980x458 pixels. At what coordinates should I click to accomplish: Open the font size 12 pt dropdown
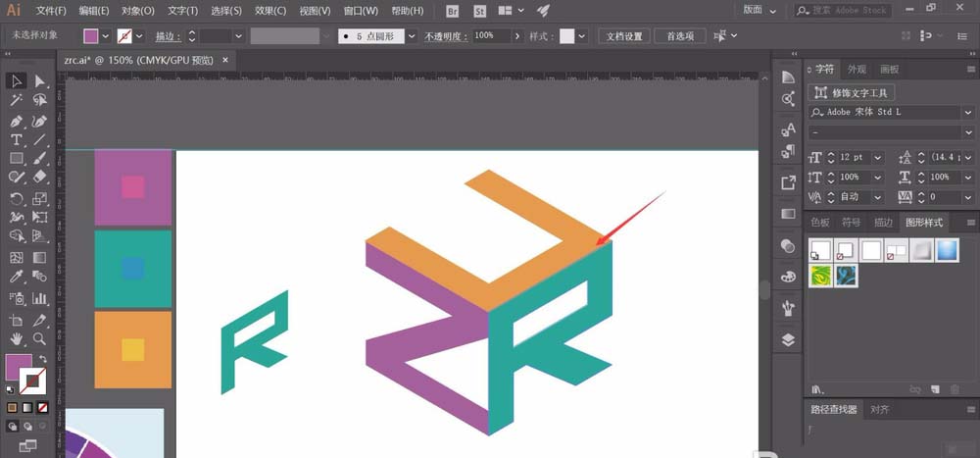pyautogui.click(x=877, y=158)
